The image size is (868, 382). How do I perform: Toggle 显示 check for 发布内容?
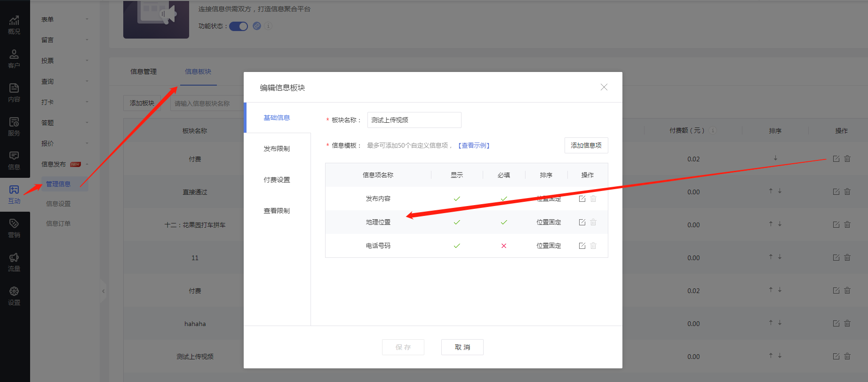pos(457,199)
